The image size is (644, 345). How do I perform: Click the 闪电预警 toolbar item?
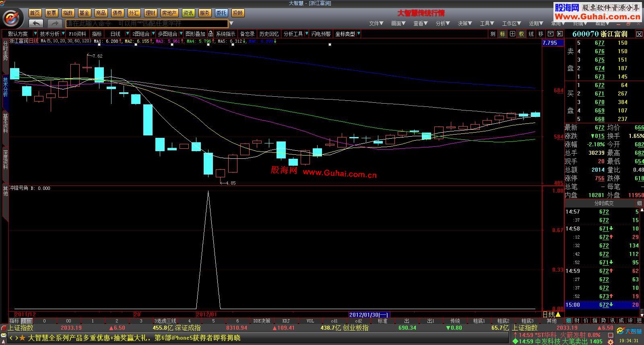(x=321, y=34)
